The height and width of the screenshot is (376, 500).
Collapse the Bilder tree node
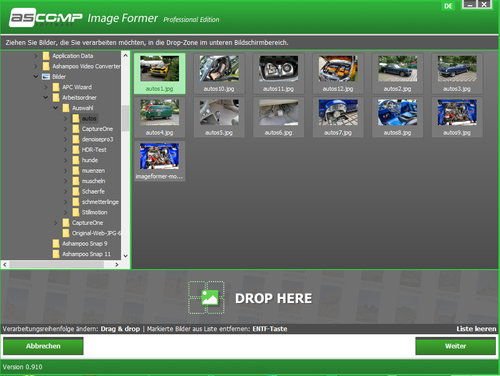click(36, 77)
